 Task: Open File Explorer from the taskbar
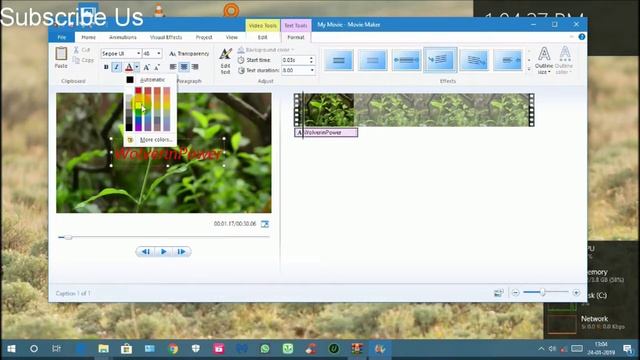coord(104,349)
